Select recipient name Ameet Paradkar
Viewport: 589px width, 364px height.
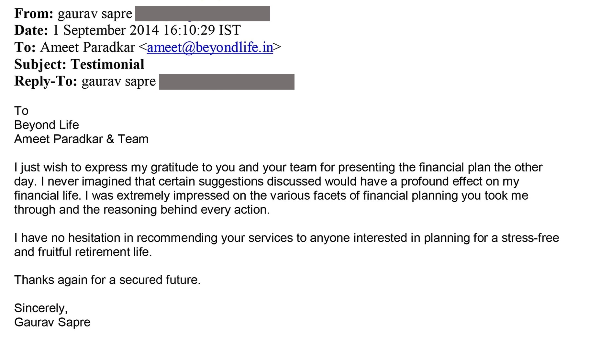tap(87, 47)
